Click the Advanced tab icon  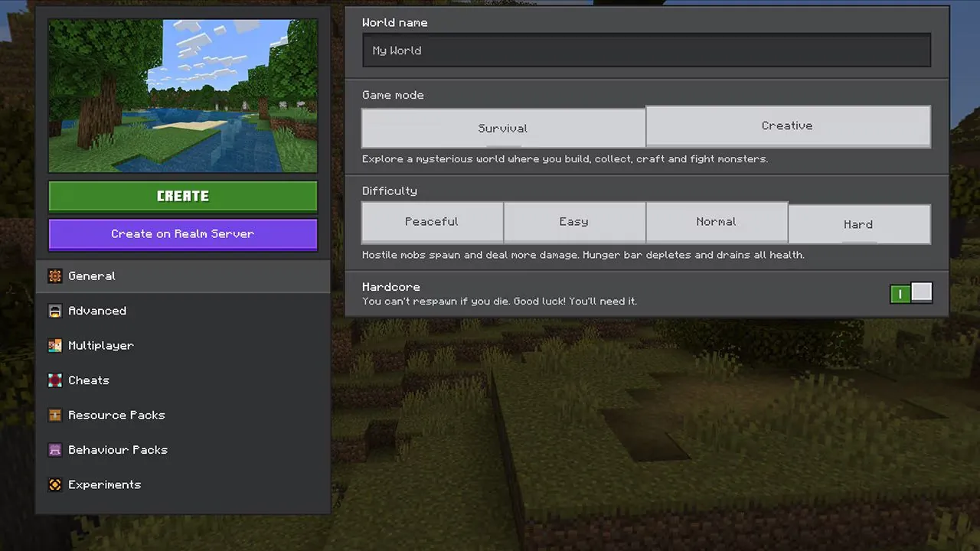tap(55, 311)
